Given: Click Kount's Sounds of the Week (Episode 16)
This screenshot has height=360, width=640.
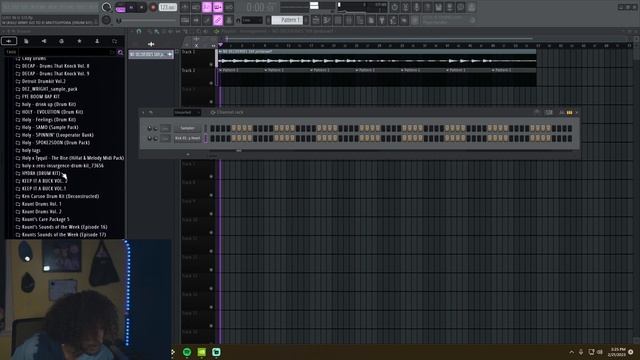Looking at the screenshot, I should tap(64, 227).
